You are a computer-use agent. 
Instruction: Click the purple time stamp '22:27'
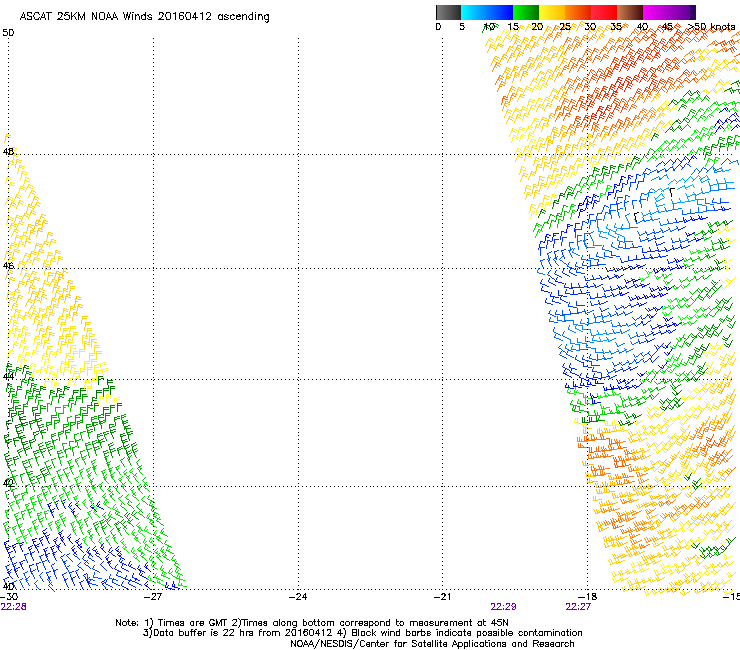(x=578, y=607)
